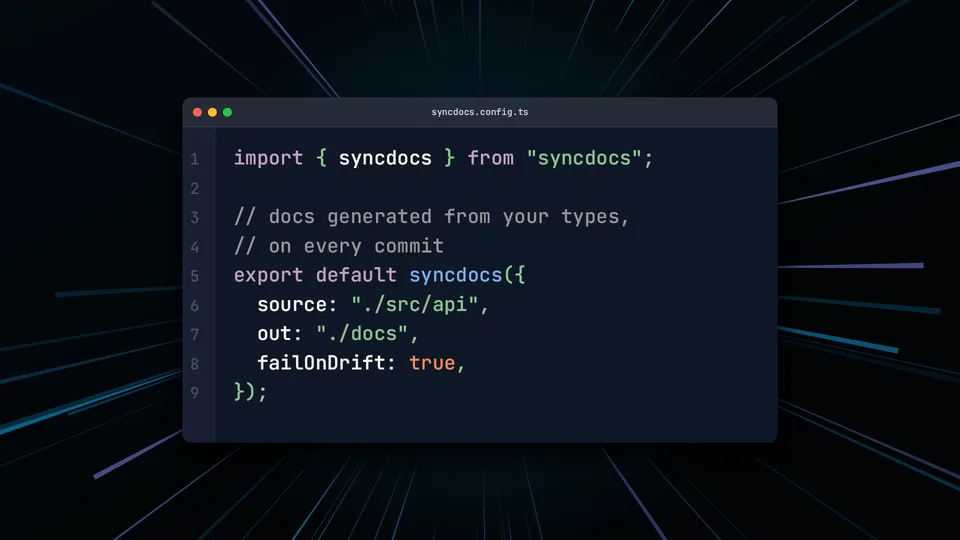Click line number 1 in the gutter
This screenshot has width=960, height=540.
click(x=195, y=159)
